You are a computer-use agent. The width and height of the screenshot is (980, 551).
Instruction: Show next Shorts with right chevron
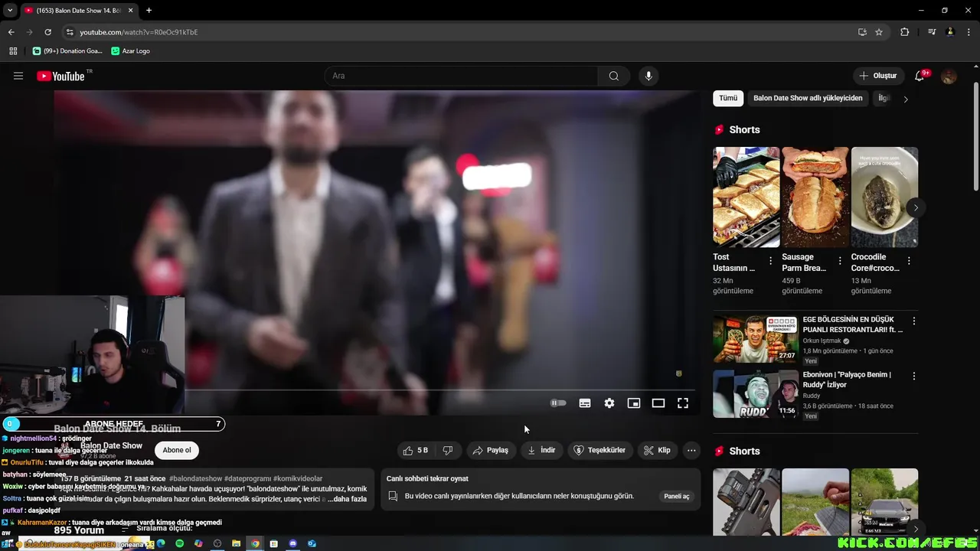click(915, 207)
